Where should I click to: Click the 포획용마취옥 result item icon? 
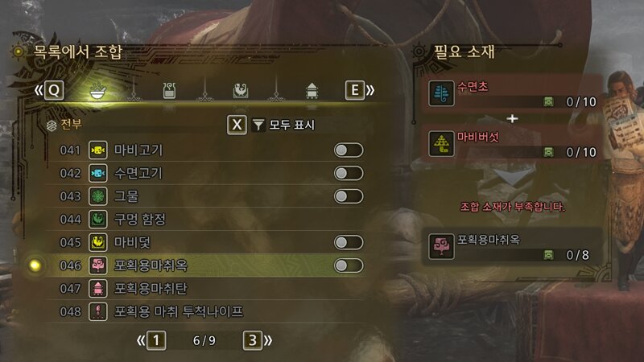click(441, 247)
